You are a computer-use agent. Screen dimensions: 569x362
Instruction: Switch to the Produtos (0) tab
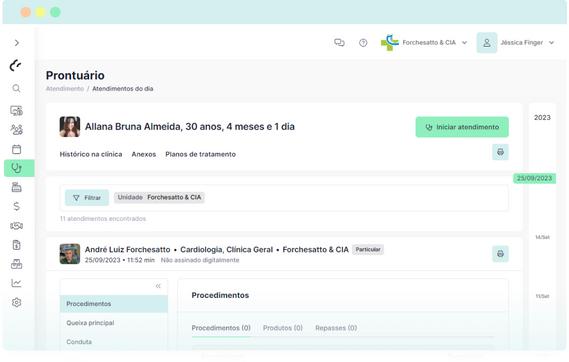(x=283, y=328)
